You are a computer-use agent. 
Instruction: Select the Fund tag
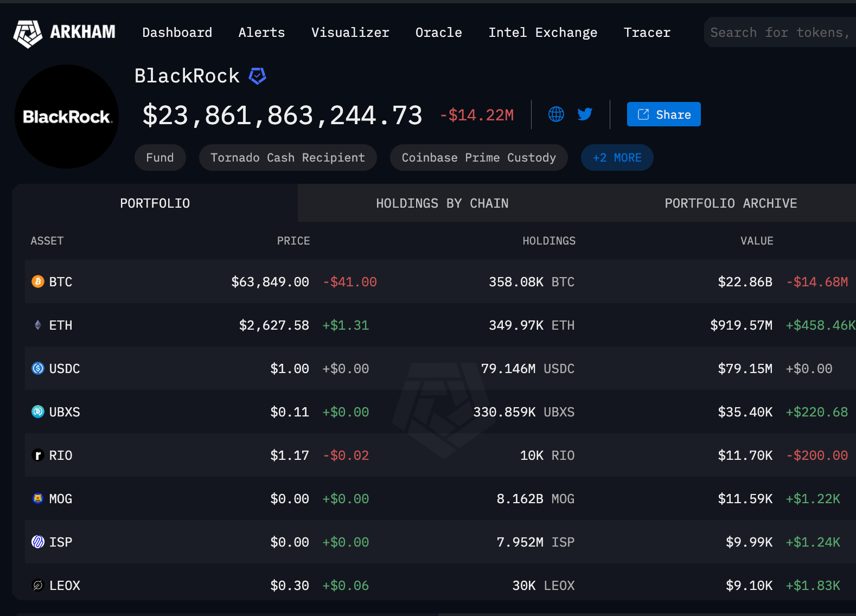pyautogui.click(x=160, y=158)
